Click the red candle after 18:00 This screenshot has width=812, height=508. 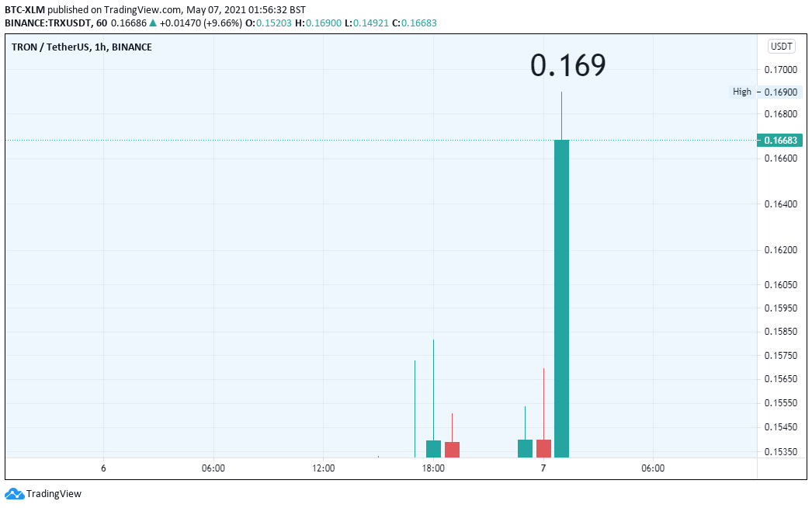click(452, 450)
